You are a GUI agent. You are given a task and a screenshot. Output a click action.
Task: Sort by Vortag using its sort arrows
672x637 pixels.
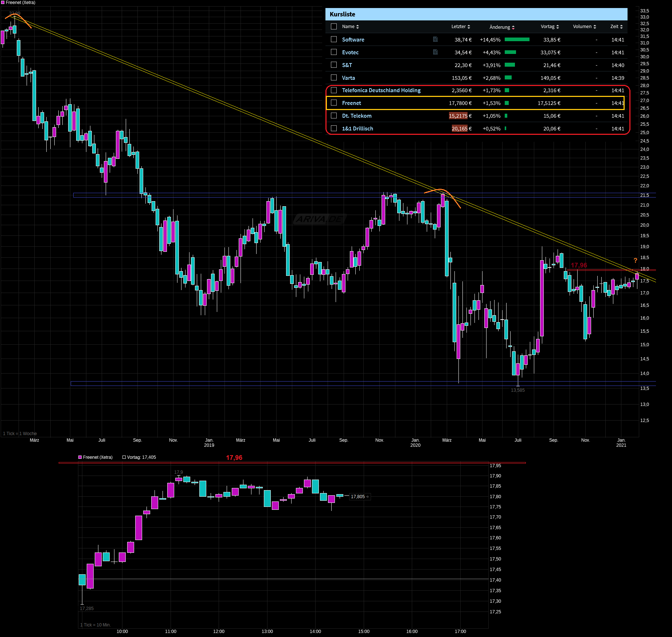point(558,27)
